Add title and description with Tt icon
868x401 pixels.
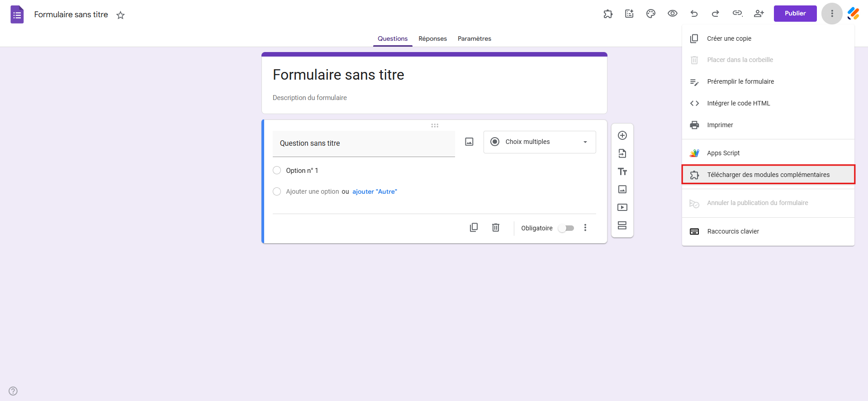pos(622,172)
